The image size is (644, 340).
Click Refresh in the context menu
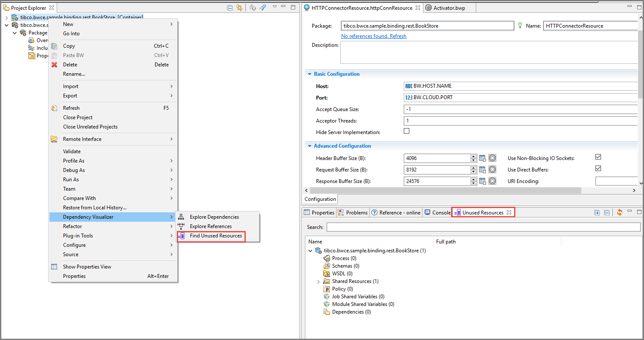(x=113, y=108)
